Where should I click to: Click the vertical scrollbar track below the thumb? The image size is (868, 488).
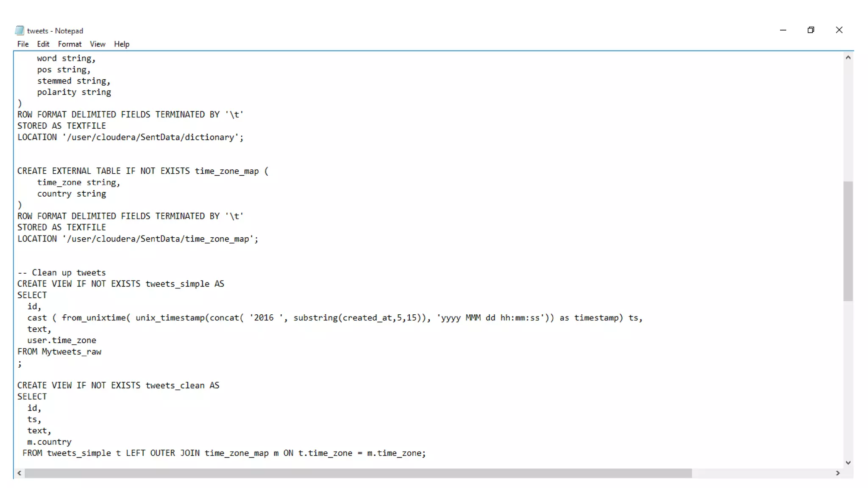[x=848, y=381]
